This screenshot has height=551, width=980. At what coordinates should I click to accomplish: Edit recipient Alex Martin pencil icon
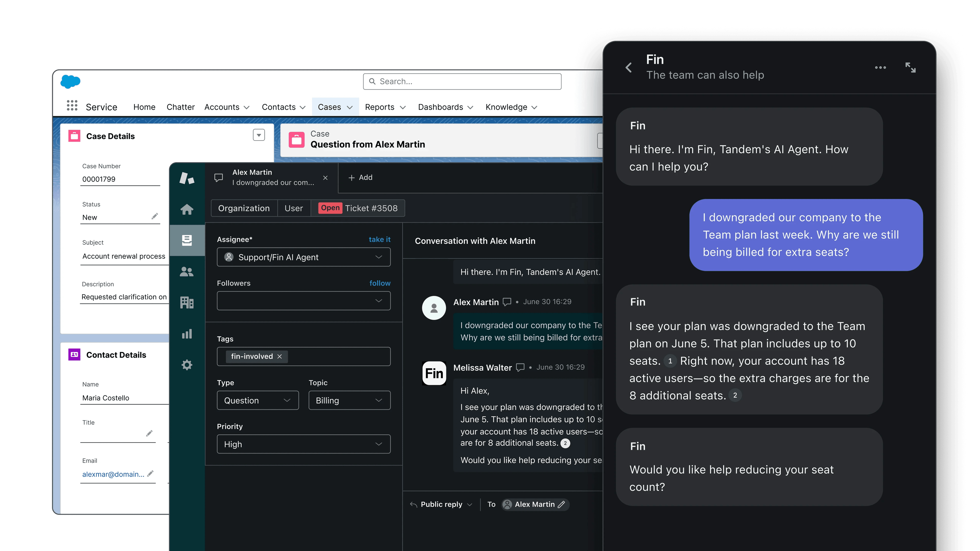561,504
